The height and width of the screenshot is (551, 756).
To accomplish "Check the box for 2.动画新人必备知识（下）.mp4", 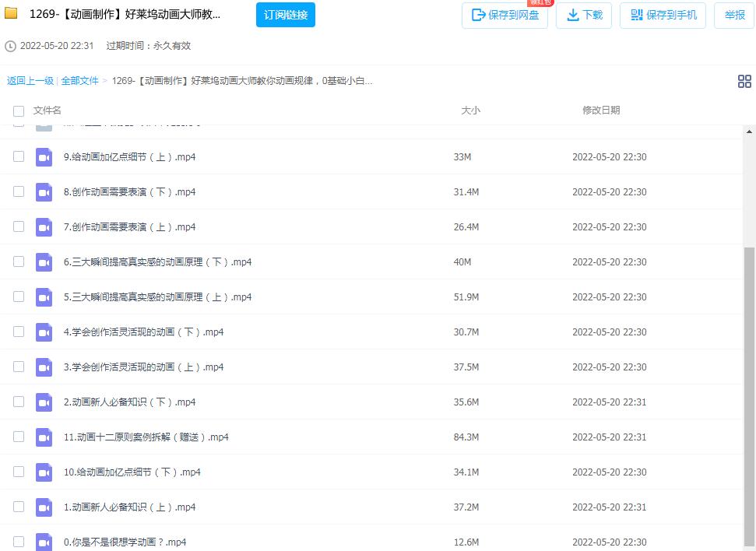I will click(x=19, y=402).
